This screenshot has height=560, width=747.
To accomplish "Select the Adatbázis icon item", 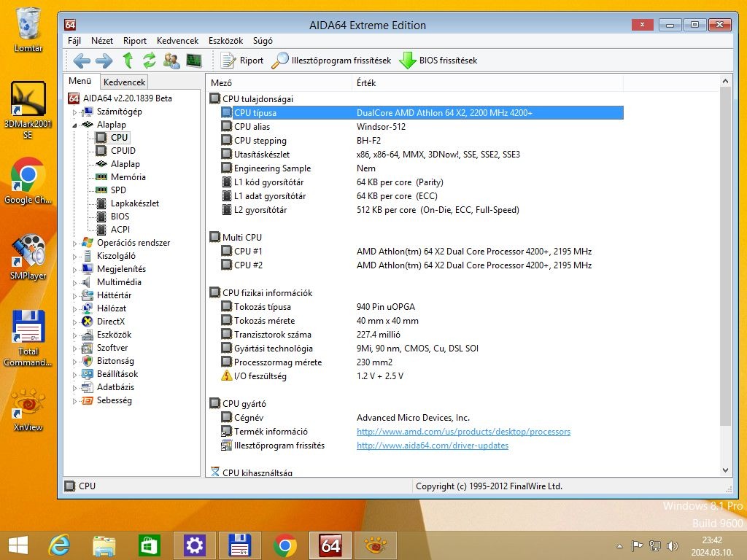I will point(88,387).
